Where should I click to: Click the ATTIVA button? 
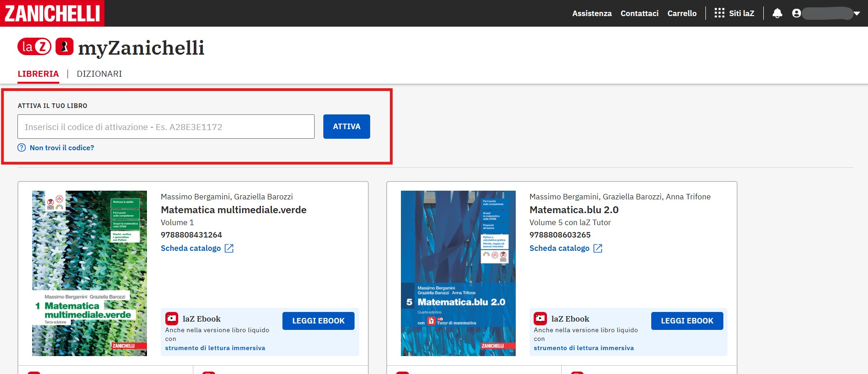click(x=346, y=126)
